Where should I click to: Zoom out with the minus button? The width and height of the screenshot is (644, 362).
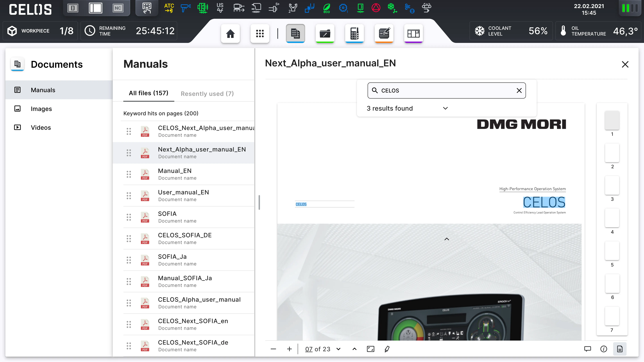coord(273,349)
